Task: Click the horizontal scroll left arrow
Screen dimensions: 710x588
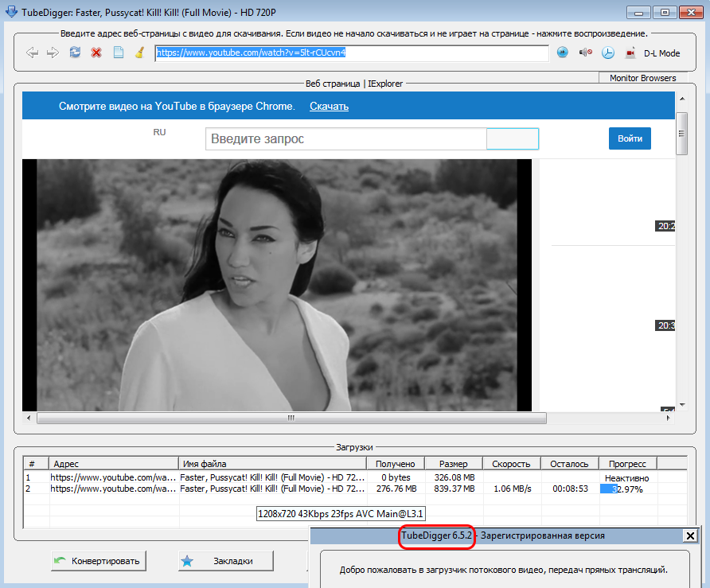Action: 29,418
